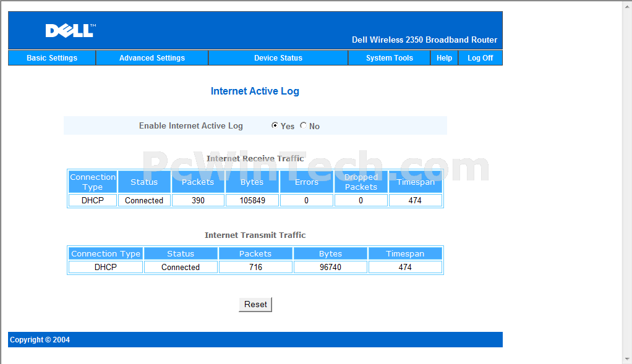The image size is (632, 364).
Task: Click the Dell logo in the header
Action: tap(70, 31)
